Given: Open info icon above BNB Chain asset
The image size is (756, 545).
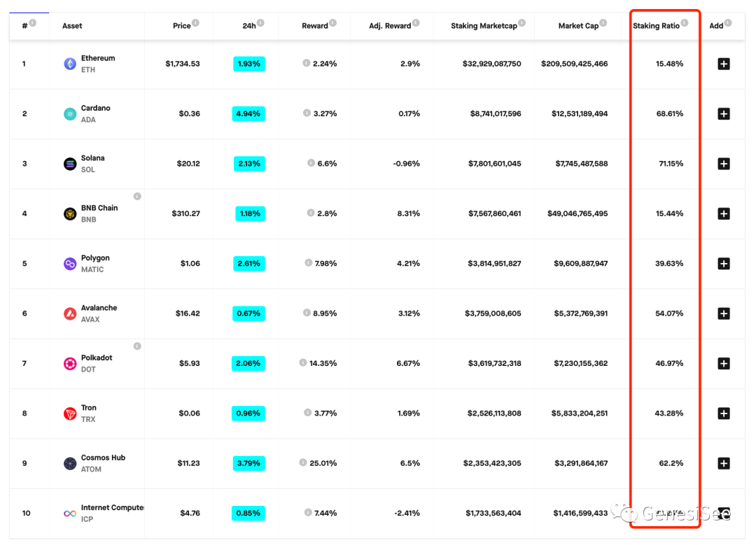Looking at the screenshot, I should pos(137,196).
